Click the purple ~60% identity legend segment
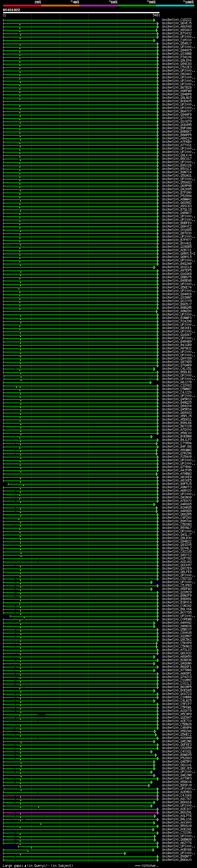Viewport: 197px width, 868px height. 99,6
